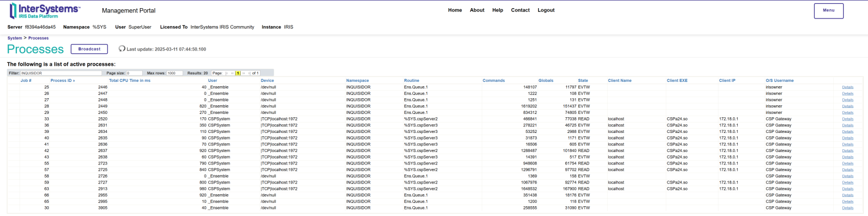Go to previous page arrow in pager
The image size is (868, 216).
233,73
